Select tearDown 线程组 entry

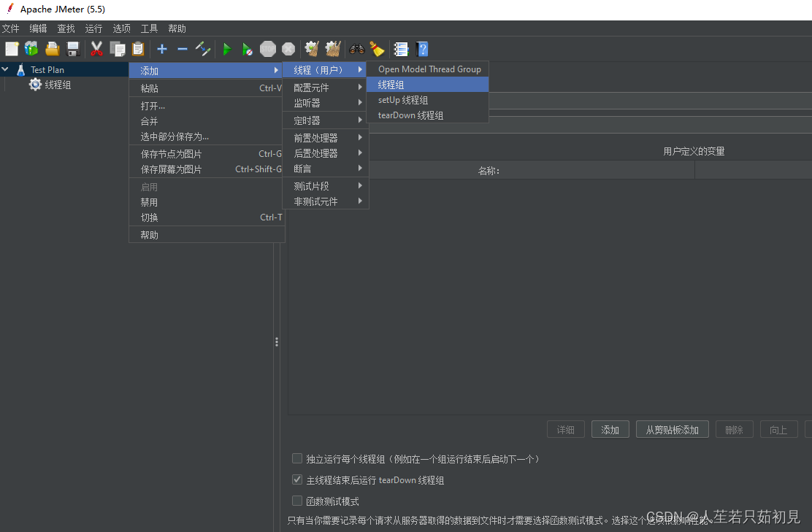[427, 115]
